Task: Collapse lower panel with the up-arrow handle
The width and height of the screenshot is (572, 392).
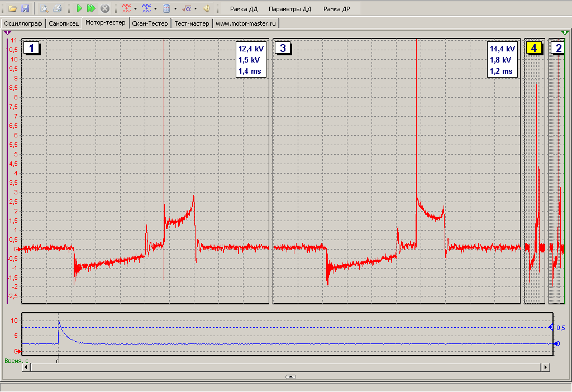Action: point(290,377)
